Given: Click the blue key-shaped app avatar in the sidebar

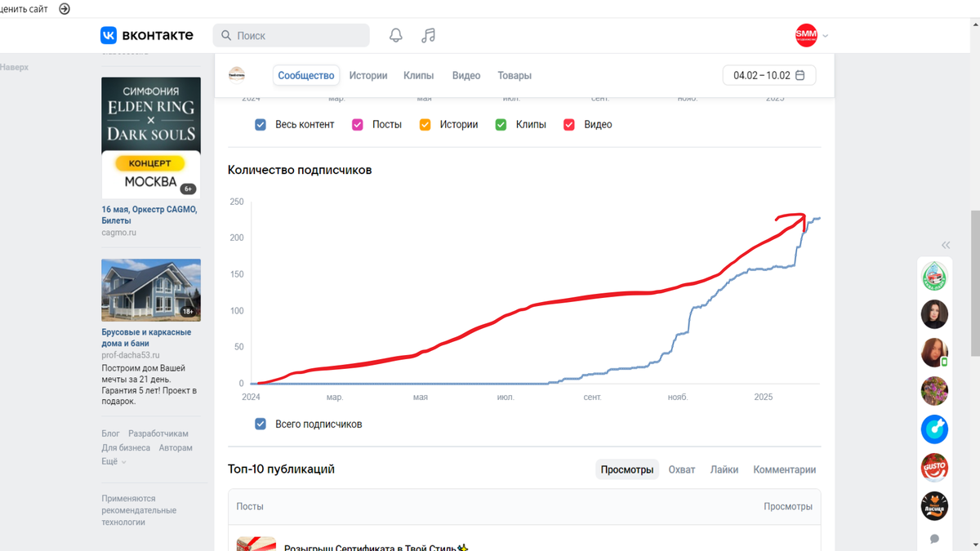Looking at the screenshot, I should click(934, 429).
